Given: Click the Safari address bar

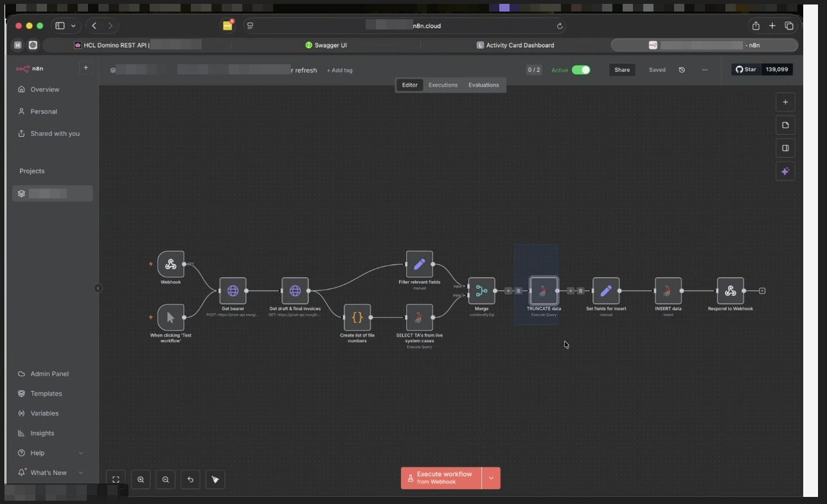Looking at the screenshot, I should pos(405,26).
